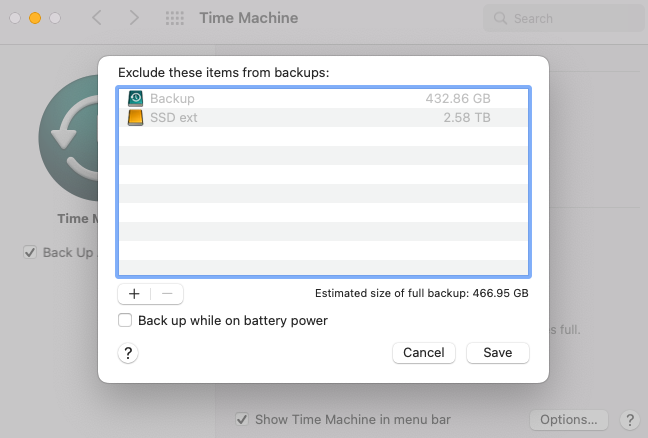Screen dimensions: 648x438
Task: Go back with the left chevron
Action: 97,18
